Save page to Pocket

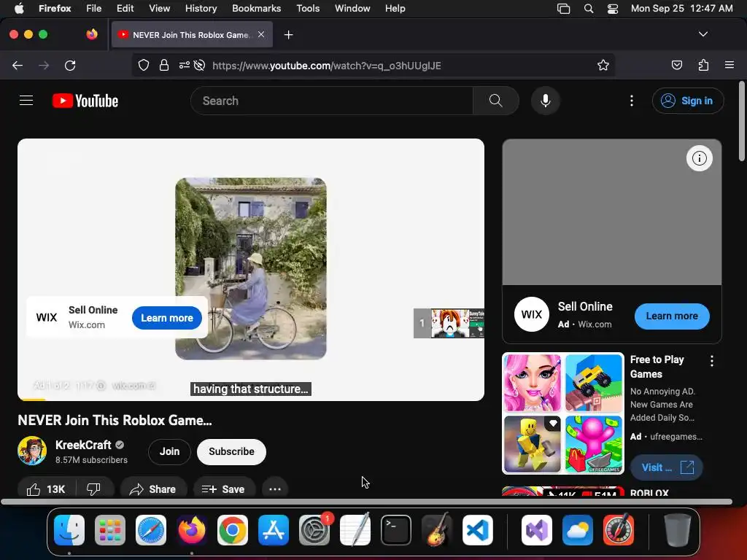[x=677, y=65]
